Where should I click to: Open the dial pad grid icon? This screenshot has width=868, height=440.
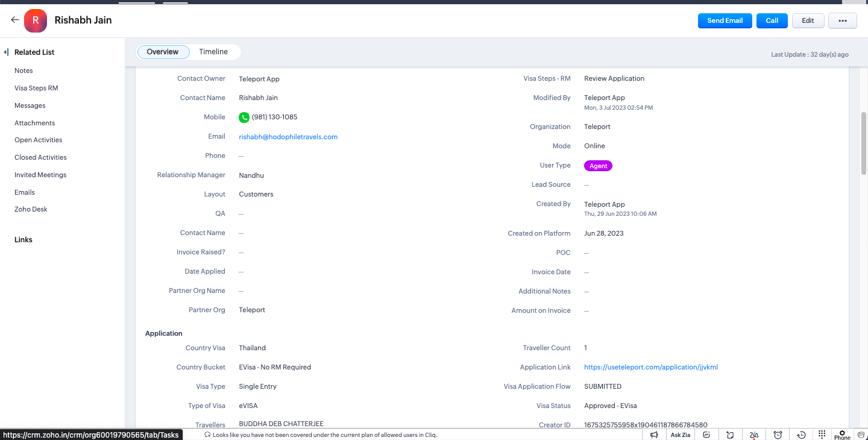[822, 435]
